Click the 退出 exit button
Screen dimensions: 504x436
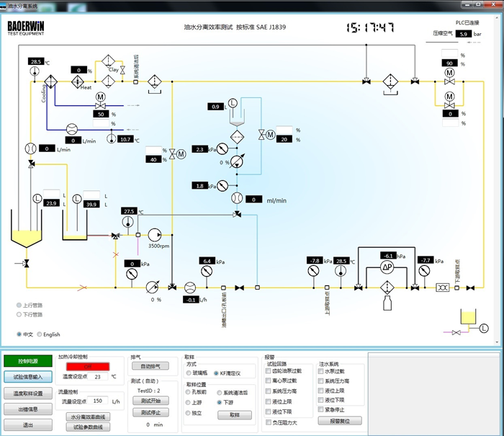[x=28, y=425]
